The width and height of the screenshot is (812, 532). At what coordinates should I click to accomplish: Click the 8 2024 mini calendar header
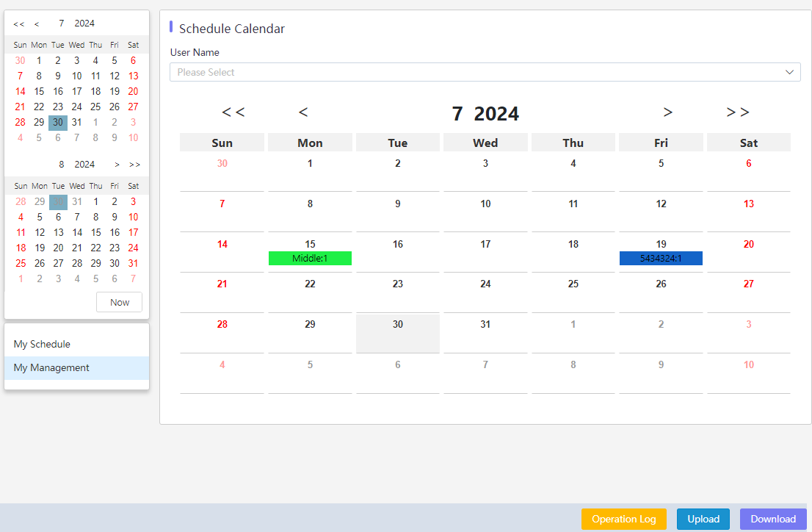point(76,165)
